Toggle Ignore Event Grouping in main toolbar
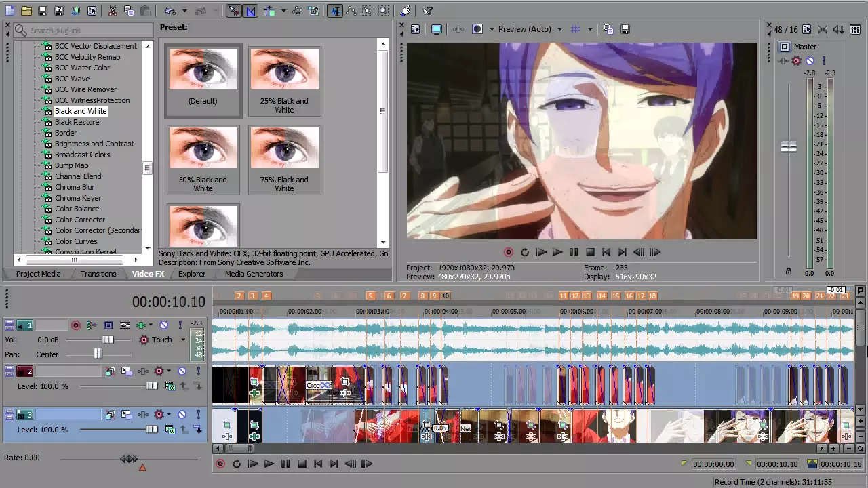The height and width of the screenshot is (488, 868). coord(313,11)
